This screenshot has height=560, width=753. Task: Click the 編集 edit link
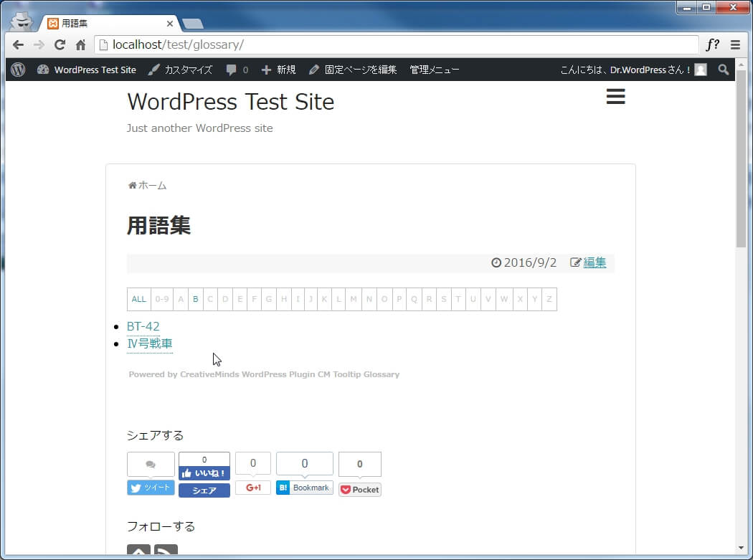[x=595, y=262]
